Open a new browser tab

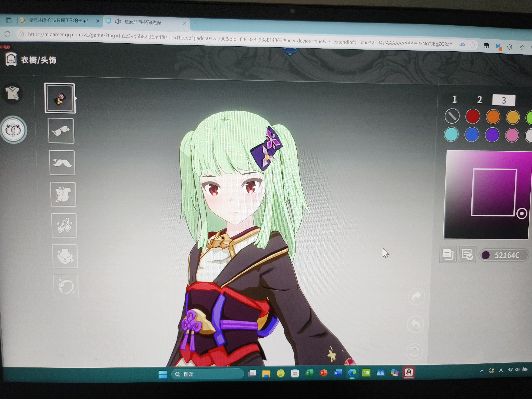[x=196, y=24]
